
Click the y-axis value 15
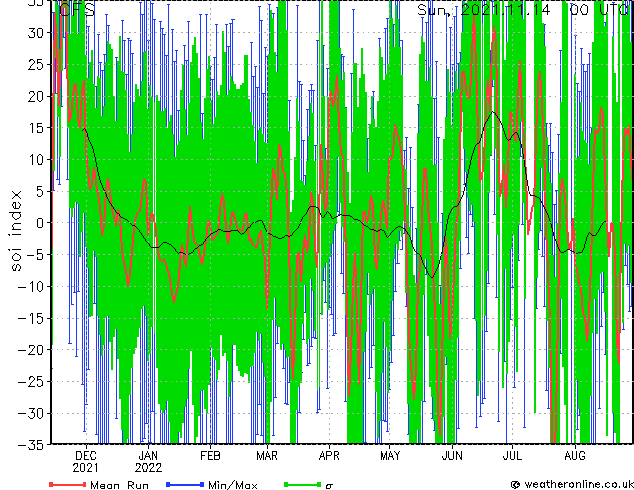(x=36, y=128)
